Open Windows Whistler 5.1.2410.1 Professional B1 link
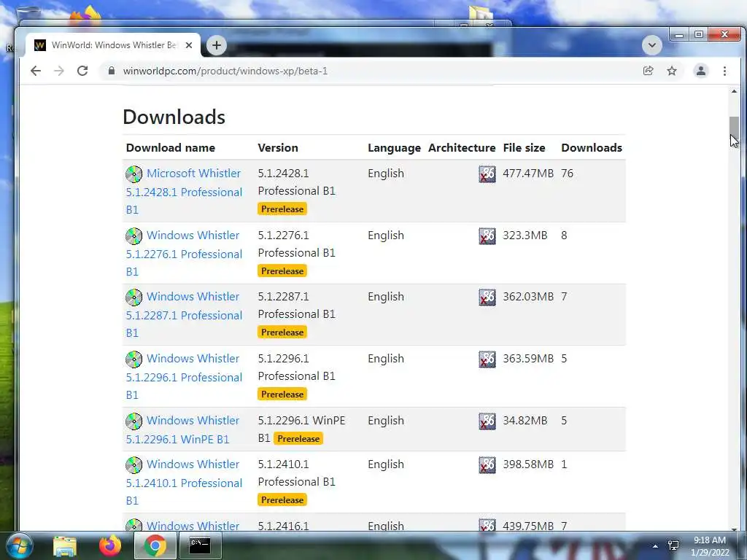The image size is (747, 560). point(185,483)
